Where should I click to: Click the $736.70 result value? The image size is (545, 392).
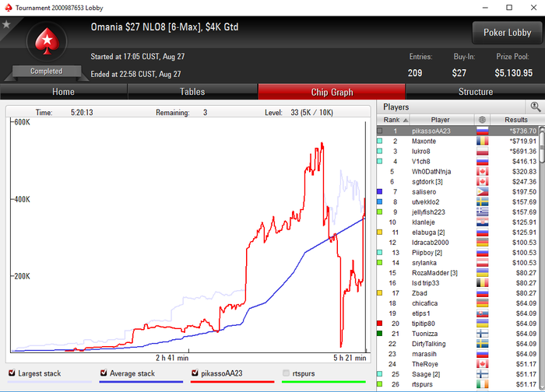pyautogui.click(x=523, y=131)
